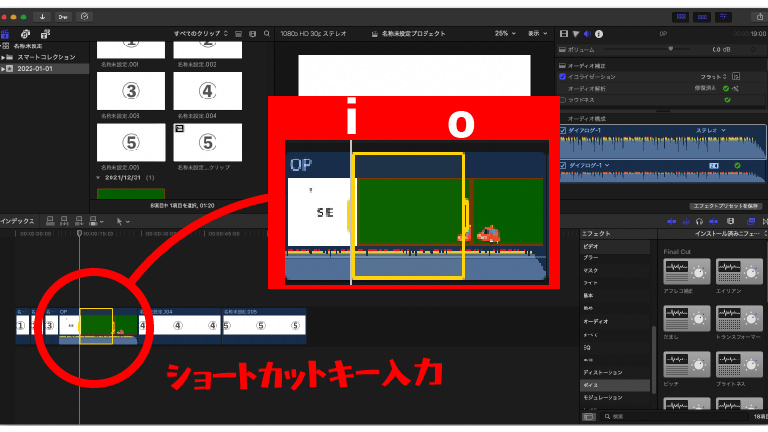Select the 名称未設定.004 browser clip

pyautogui.click(x=208, y=91)
